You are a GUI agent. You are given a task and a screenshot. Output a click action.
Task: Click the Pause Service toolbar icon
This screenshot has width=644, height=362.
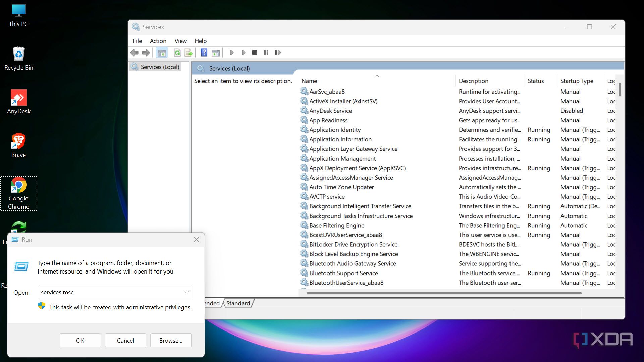tap(266, 53)
